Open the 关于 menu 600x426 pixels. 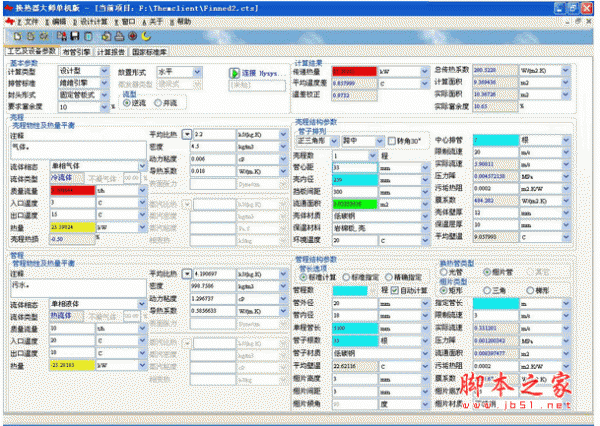click(x=153, y=22)
